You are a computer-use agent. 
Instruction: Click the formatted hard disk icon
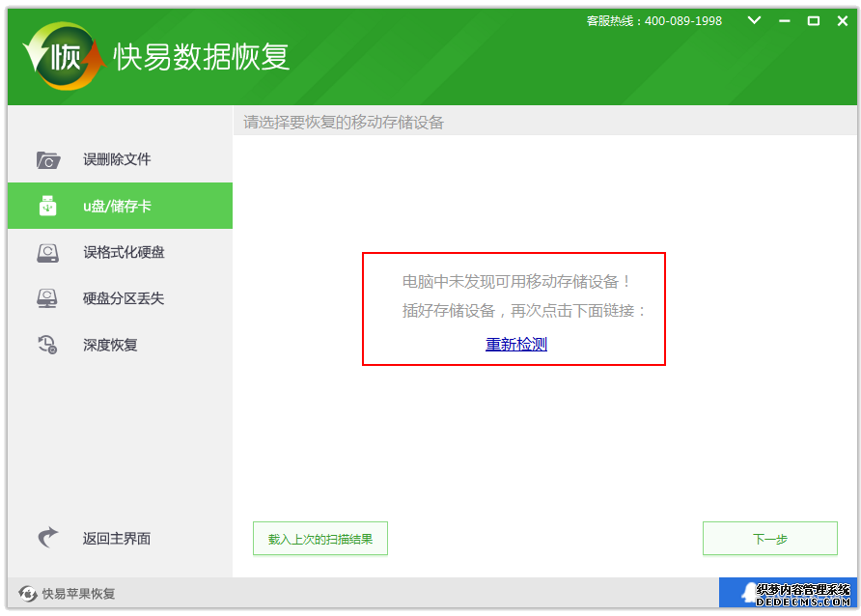(x=48, y=253)
